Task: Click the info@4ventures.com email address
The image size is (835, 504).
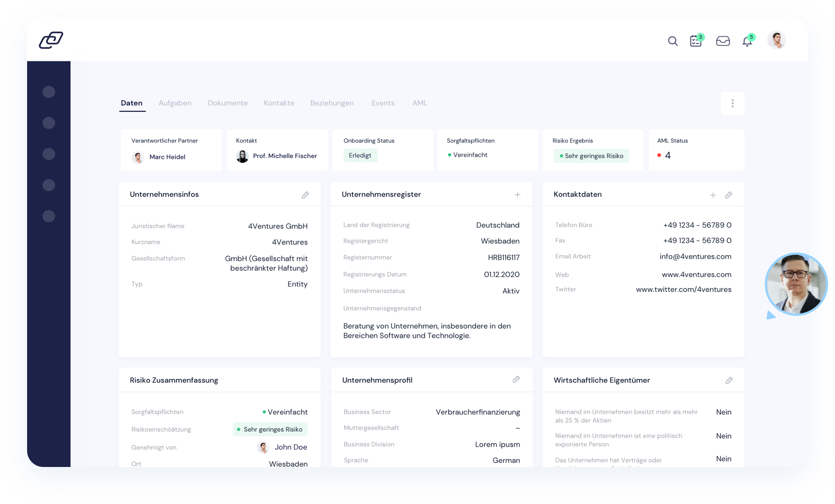Action: [695, 256]
